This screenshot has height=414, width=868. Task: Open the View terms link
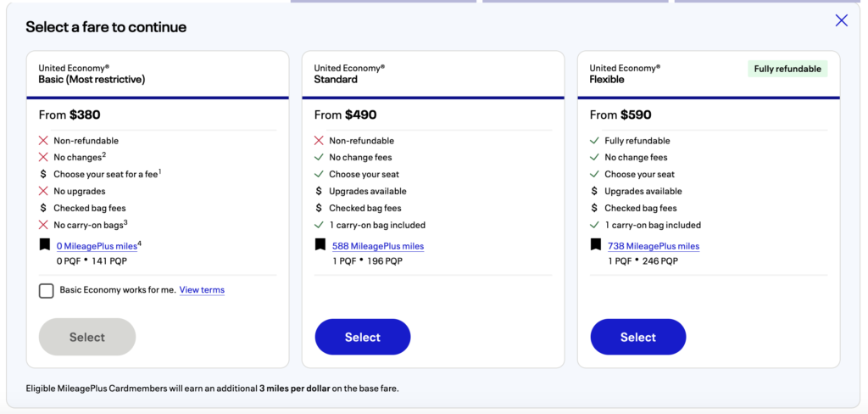202,290
